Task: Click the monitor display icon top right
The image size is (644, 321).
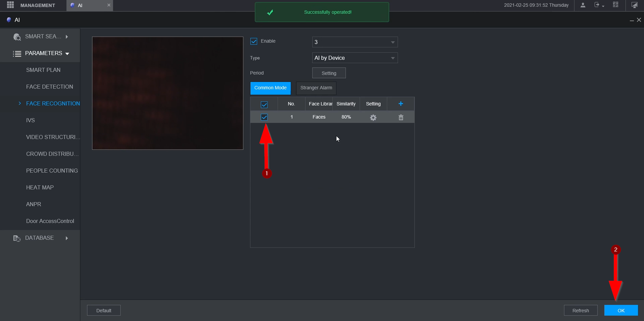Action: (x=635, y=5)
